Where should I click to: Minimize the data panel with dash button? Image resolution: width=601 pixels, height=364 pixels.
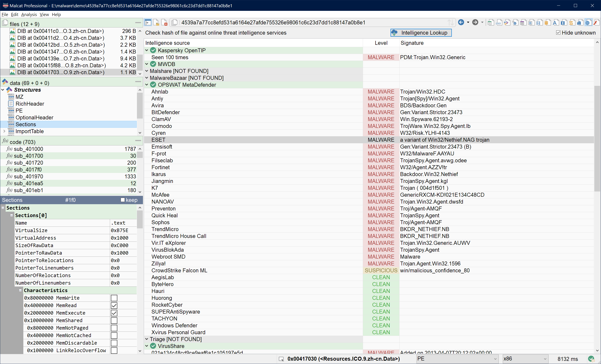(x=138, y=82)
